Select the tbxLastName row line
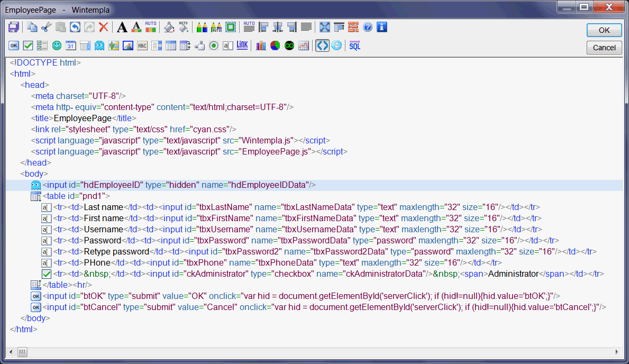The image size is (629, 364). [297, 207]
